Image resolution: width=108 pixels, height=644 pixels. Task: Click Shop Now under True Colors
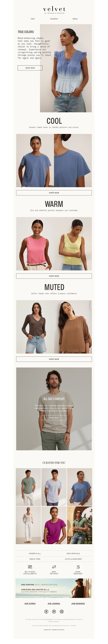[30, 68]
